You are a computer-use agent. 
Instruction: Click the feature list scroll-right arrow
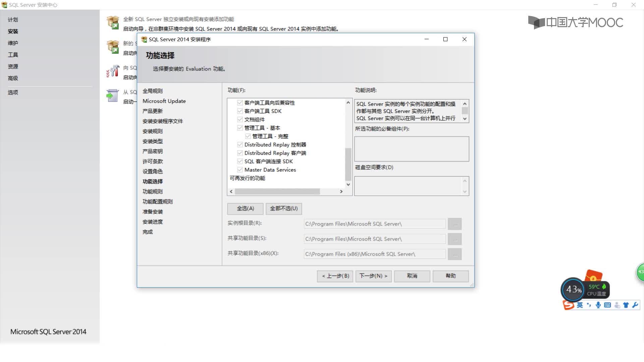click(341, 191)
